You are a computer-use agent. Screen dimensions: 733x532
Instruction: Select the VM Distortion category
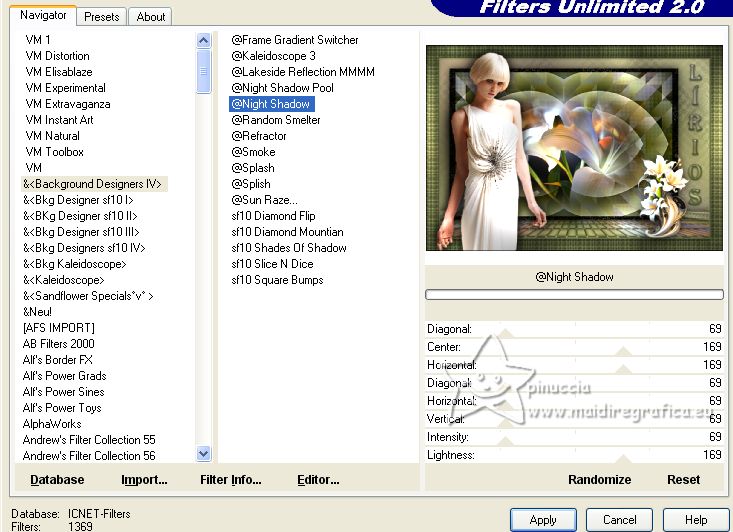[57, 56]
